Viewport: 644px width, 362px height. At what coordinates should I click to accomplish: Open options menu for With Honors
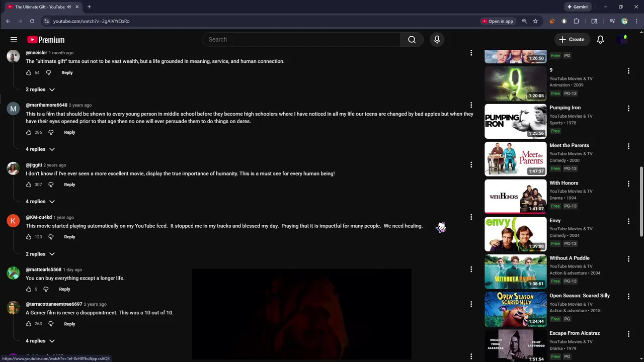coord(628,184)
